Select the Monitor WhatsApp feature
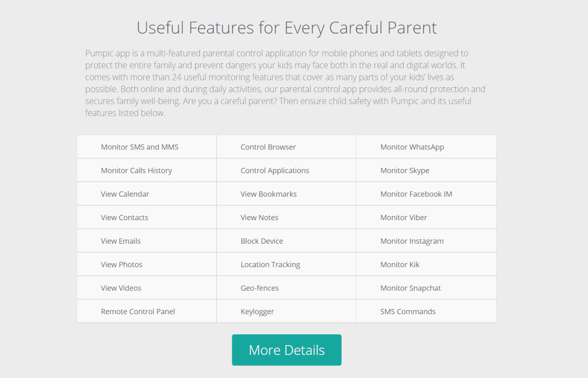The width and height of the screenshot is (588, 378). (426, 147)
